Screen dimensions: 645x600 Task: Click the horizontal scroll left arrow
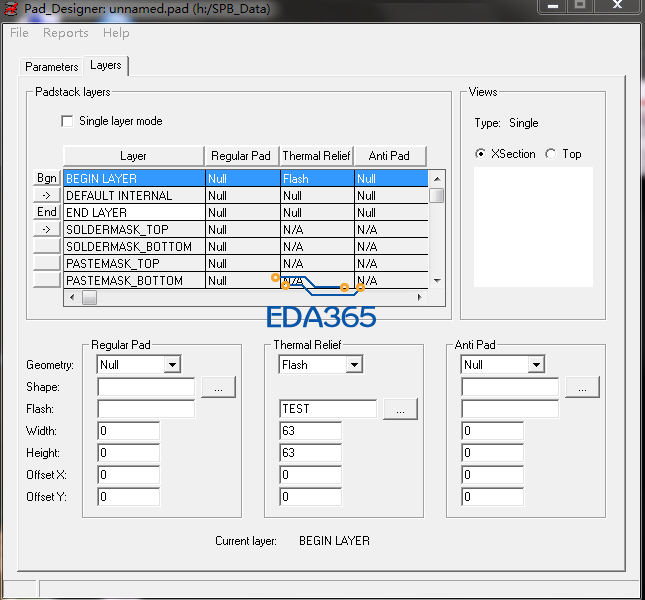(72, 297)
